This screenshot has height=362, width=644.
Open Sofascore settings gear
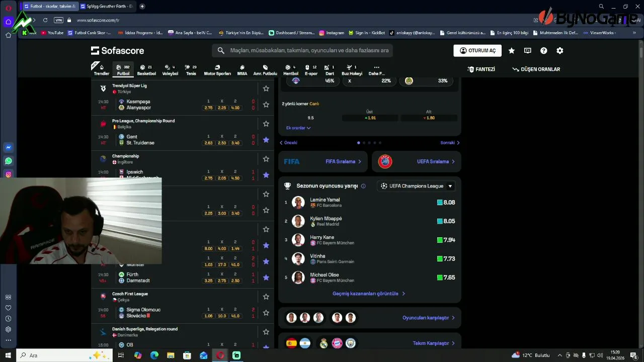(560, 51)
